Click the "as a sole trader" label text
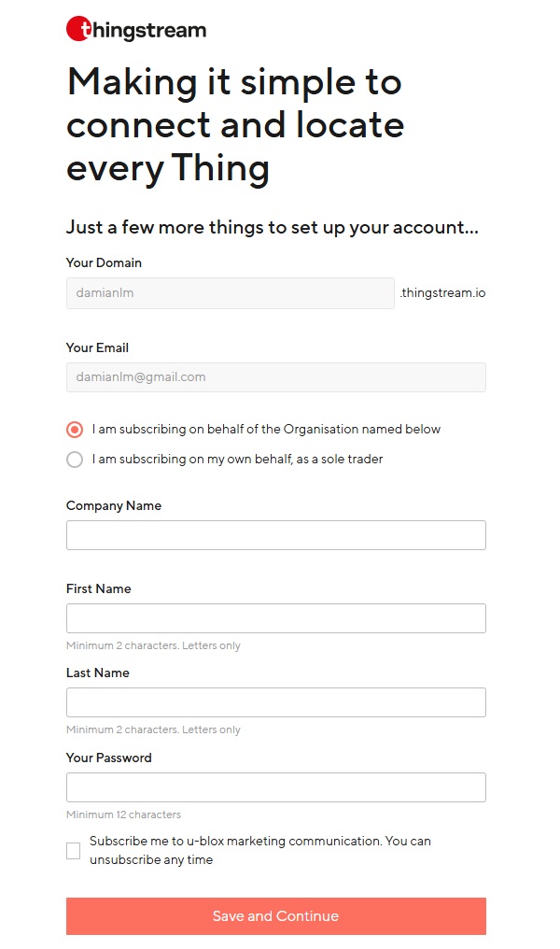 237,460
